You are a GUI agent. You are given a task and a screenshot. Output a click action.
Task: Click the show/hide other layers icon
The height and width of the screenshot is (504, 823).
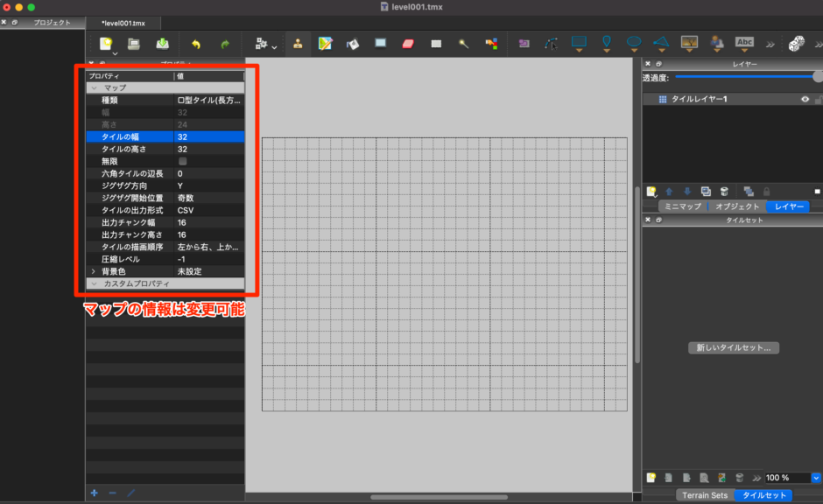tap(749, 192)
